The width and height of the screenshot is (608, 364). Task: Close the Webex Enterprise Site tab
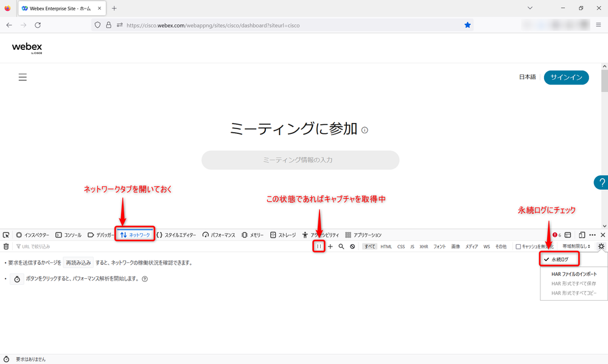(99, 8)
